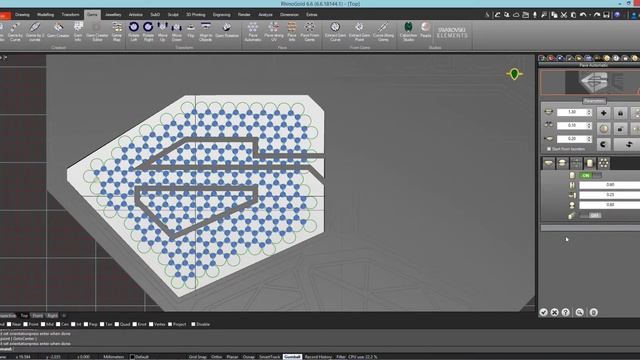Enable the Point osnap checkbox
Image resolution: width=640 pixels, height=360 pixels.
pyautogui.click(x=26, y=324)
